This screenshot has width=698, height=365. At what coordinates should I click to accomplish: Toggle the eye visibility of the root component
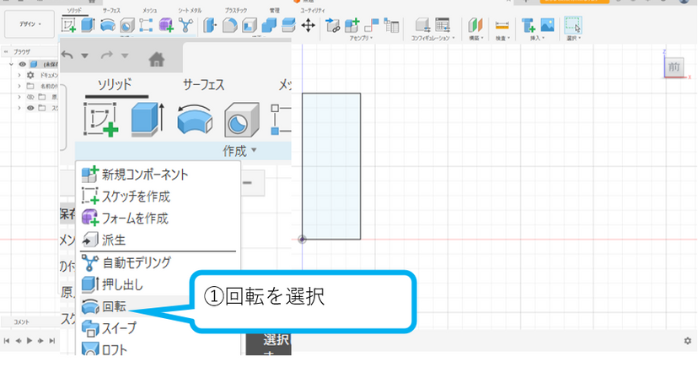tap(22, 64)
